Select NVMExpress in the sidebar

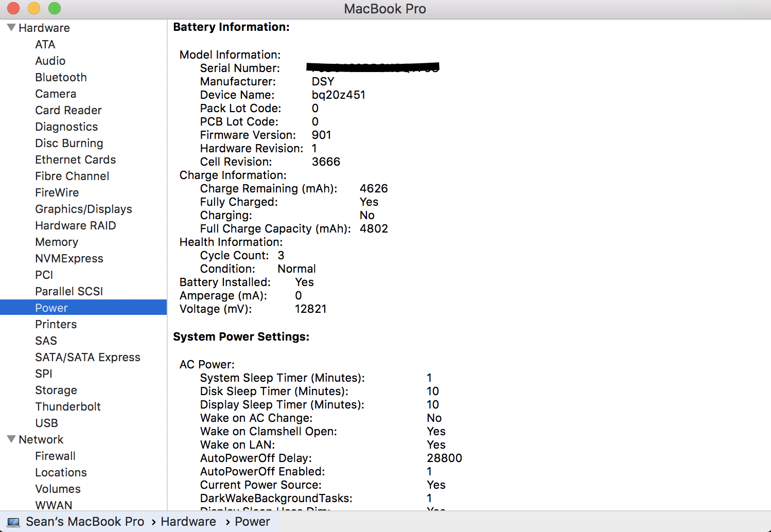click(x=69, y=258)
